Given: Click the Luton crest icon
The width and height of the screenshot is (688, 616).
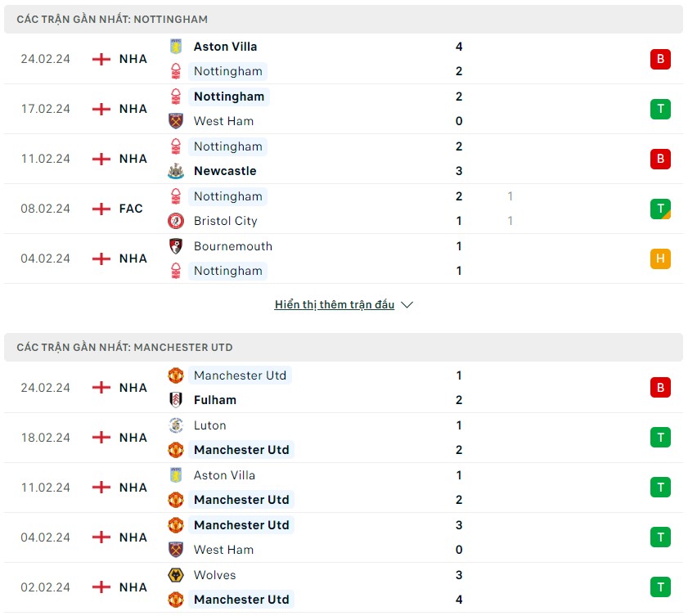Looking at the screenshot, I should [176, 425].
